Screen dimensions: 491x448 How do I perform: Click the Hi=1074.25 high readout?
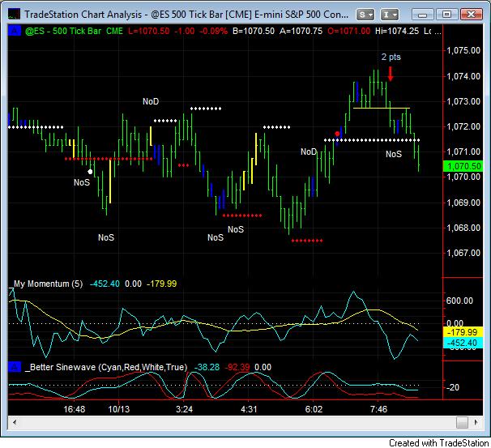click(x=397, y=31)
